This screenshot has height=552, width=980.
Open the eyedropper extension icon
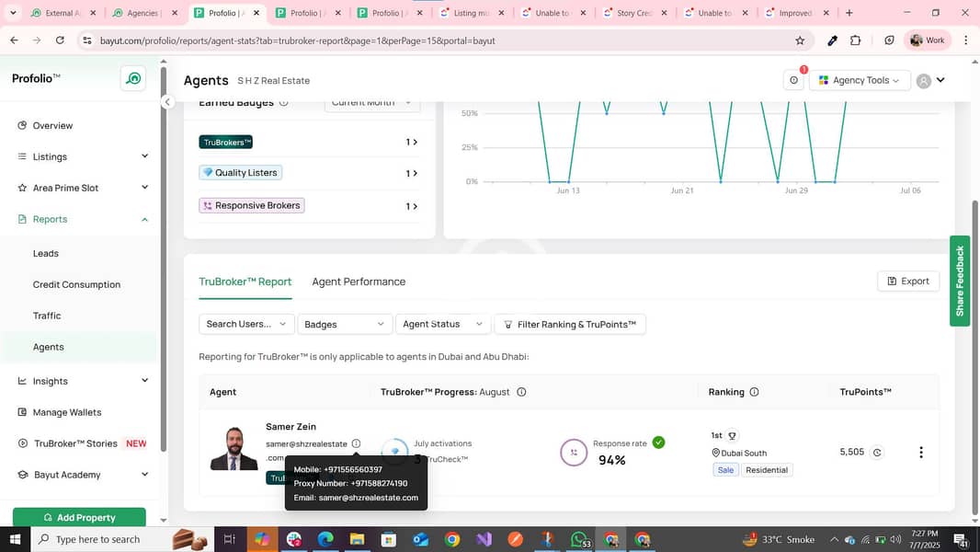(832, 40)
